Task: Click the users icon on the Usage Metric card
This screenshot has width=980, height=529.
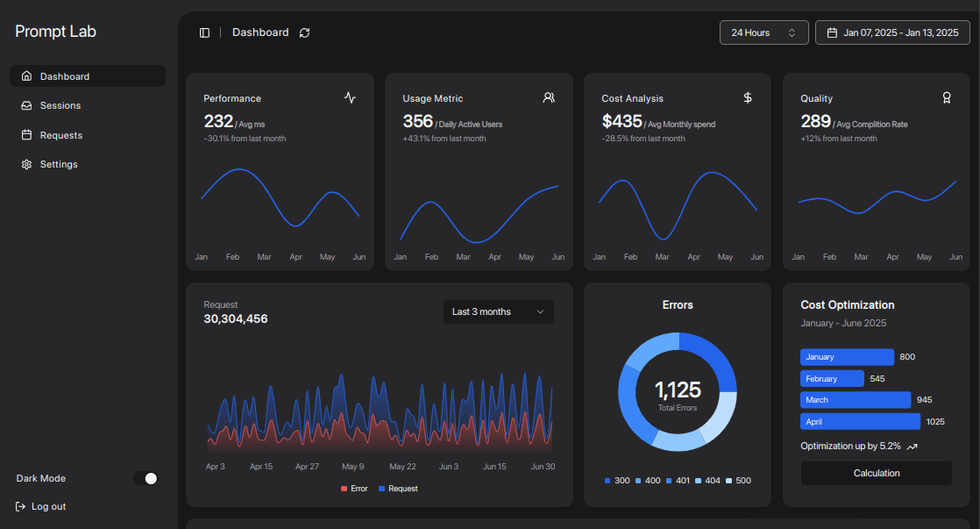Action: (x=549, y=97)
